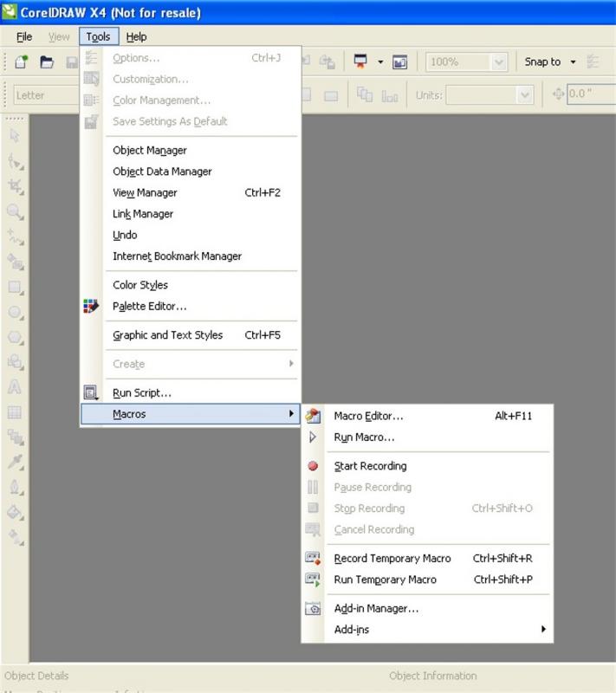
Task: Select the Interactive Blend tool
Action: click(15, 437)
